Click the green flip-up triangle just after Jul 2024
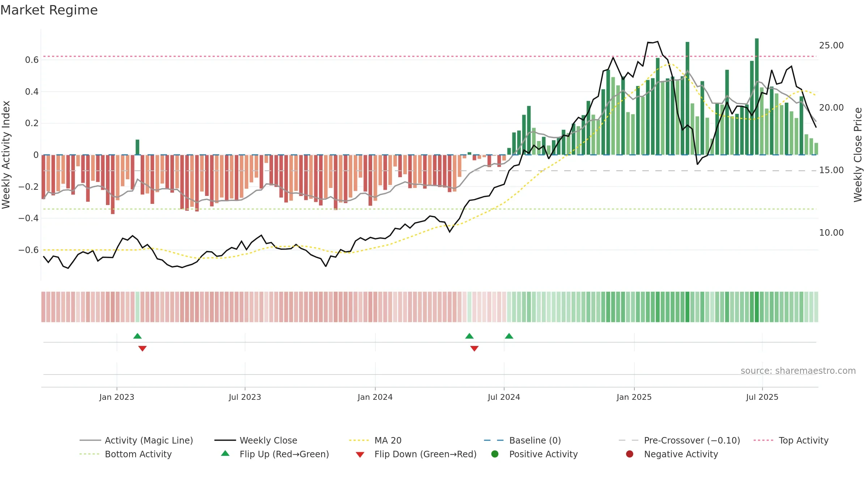The height and width of the screenshot is (488, 868). tap(509, 336)
